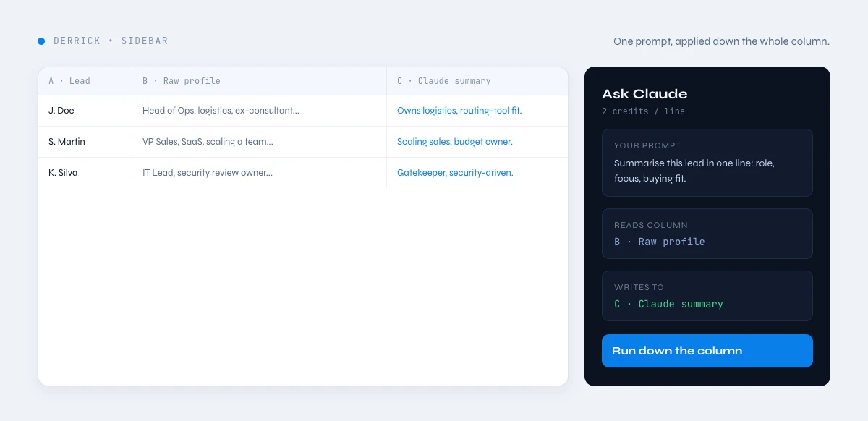
Task: Click 'One prompt, applied down the whole column.' text
Action: [x=721, y=41]
